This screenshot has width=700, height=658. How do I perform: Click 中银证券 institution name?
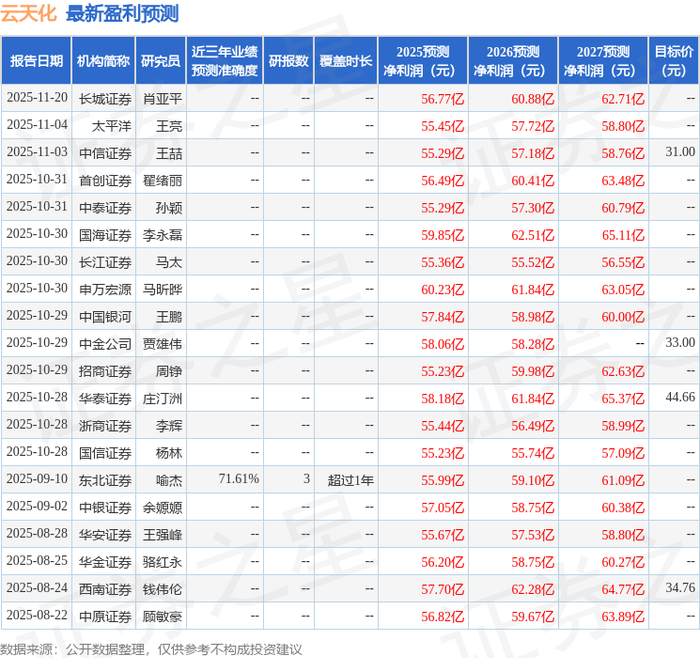(x=105, y=507)
